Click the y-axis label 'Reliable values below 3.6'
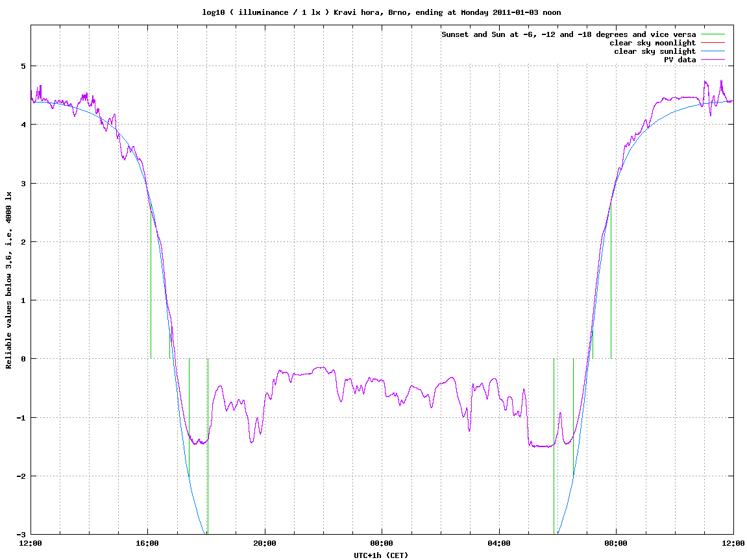The image size is (747, 560). point(8,280)
